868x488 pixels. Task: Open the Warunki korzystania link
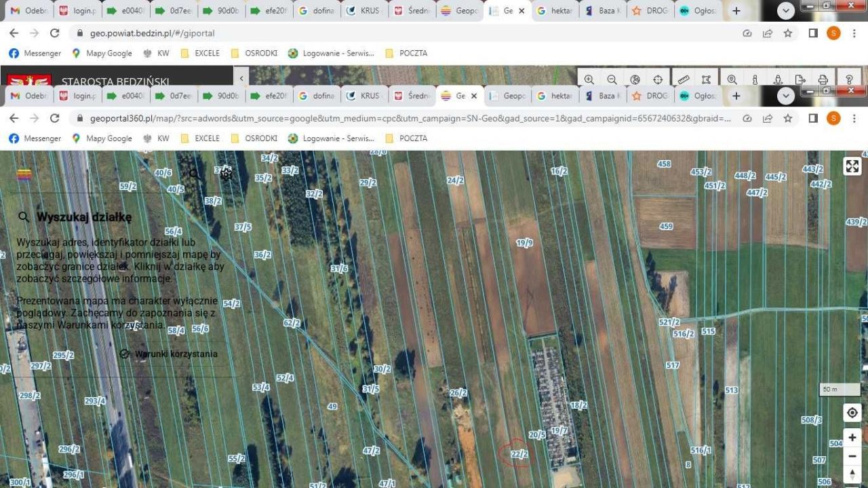pyautogui.click(x=176, y=354)
